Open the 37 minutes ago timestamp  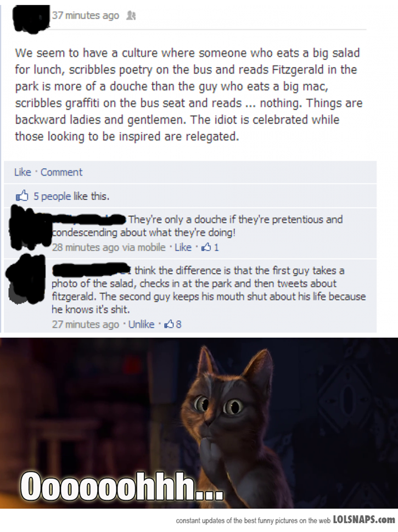coord(86,15)
